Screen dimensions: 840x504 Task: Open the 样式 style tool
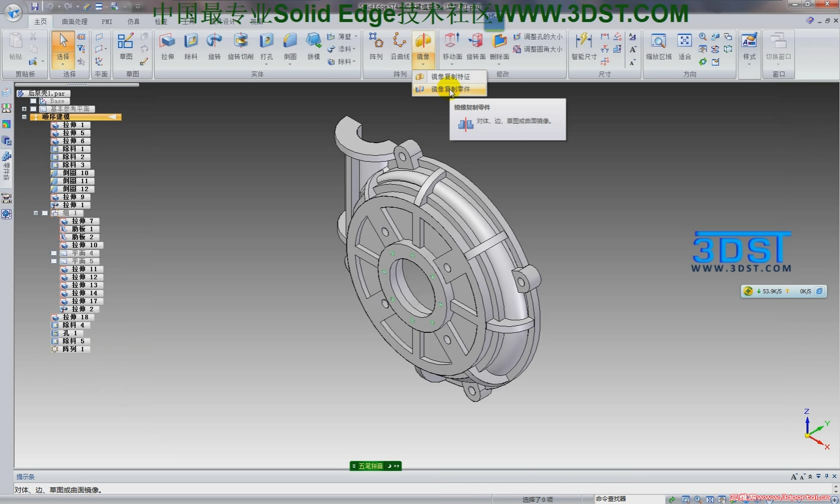pos(749,46)
